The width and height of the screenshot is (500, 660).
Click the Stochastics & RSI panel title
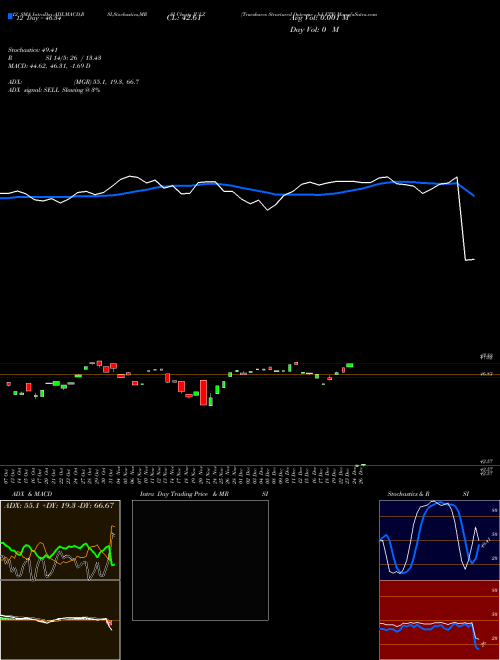tap(428, 494)
